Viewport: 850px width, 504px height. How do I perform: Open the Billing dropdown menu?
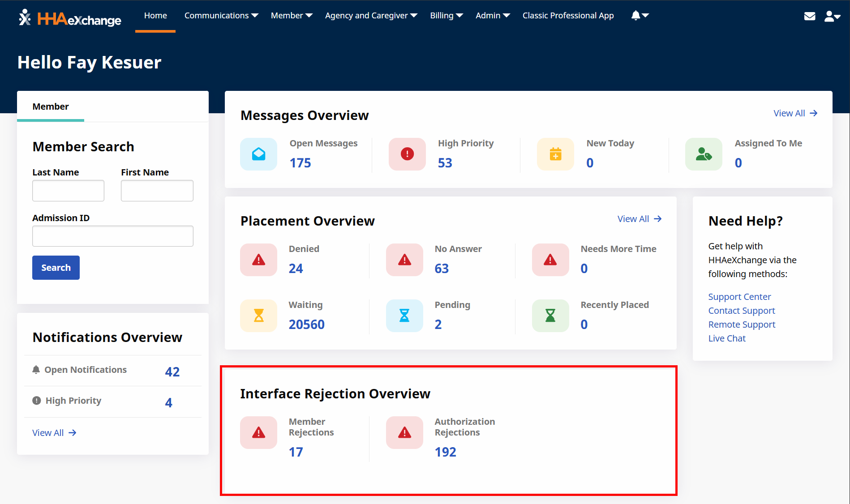(x=446, y=16)
